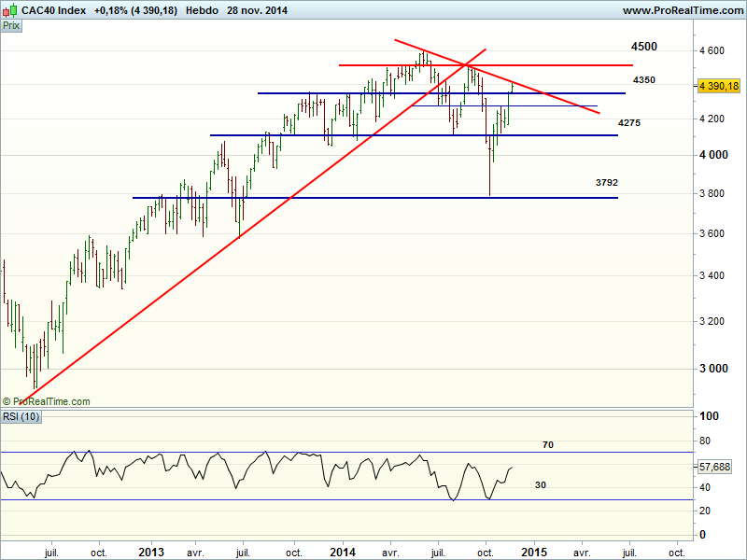Click the 4.600 tick on price scale
This screenshot has width=747, height=560.
coord(712,50)
